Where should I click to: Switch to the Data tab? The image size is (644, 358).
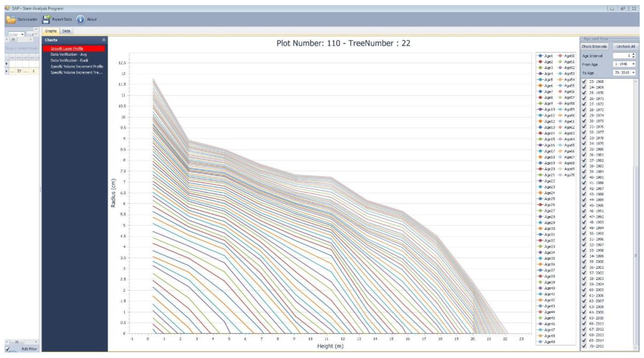pyautogui.click(x=66, y=31)
